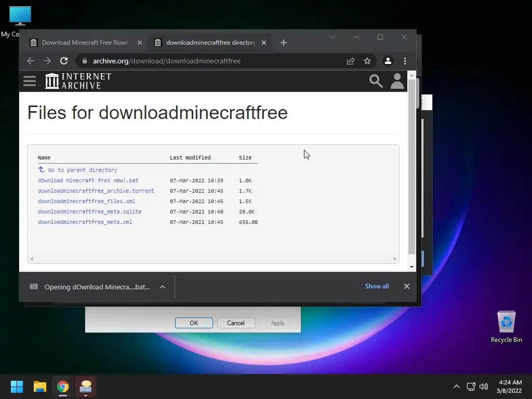Open downloadminecraftfree_meta.sqlite link
This screenshot has width=532, height=399.
(89, 212)
